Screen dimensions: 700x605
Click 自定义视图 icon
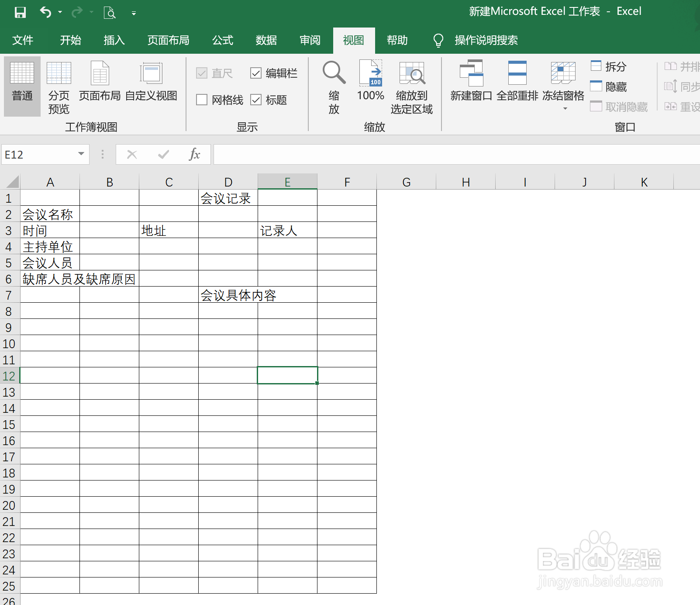tap(151, 81)
